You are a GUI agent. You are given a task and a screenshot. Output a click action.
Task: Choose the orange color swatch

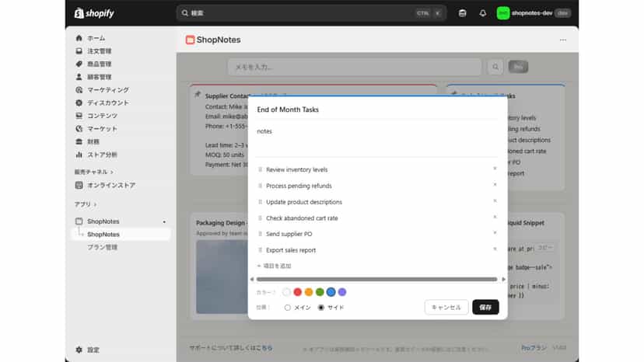309,292
